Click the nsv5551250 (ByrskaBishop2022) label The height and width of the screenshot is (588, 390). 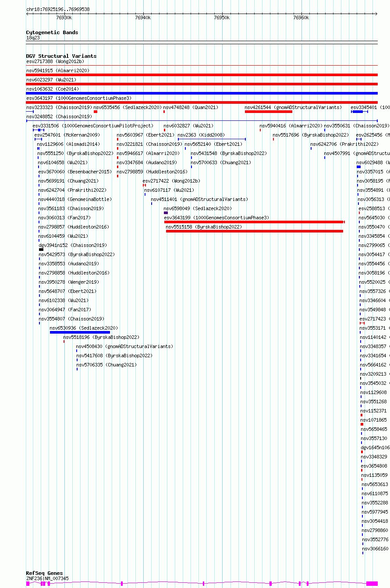(75, 153)
